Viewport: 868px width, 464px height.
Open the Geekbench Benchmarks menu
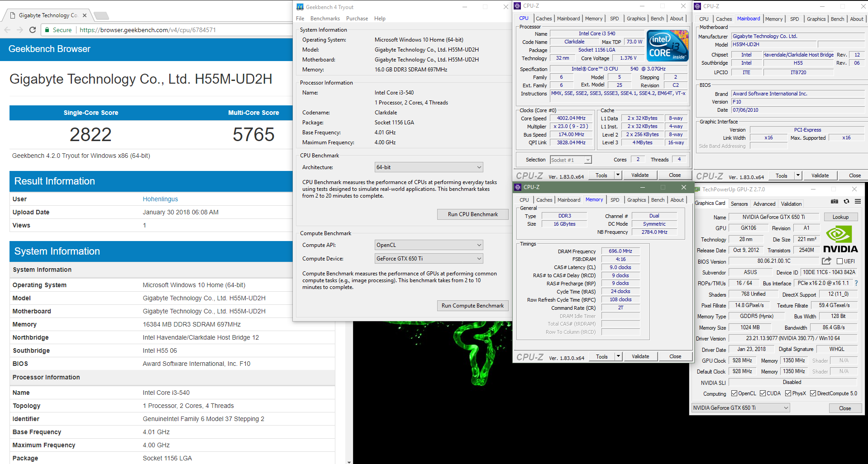pyautogui.click(x=325, y=19)
